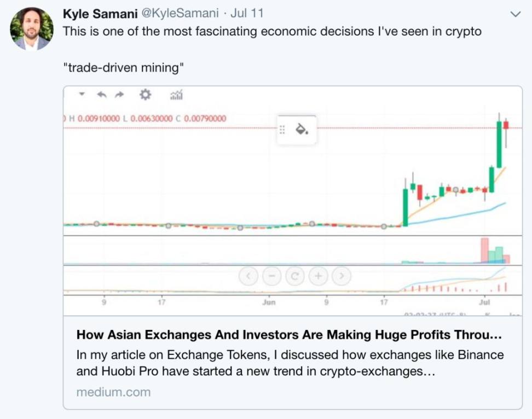Zoom out chart with minus button
This screenshot has height=419, width=532.
click(x=271, y=276)
